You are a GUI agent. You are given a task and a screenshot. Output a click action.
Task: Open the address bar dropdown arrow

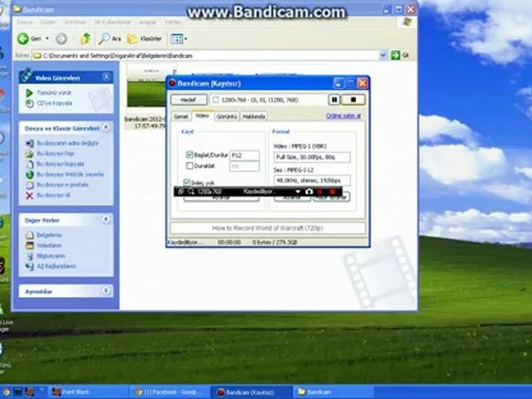pos(383,55)
